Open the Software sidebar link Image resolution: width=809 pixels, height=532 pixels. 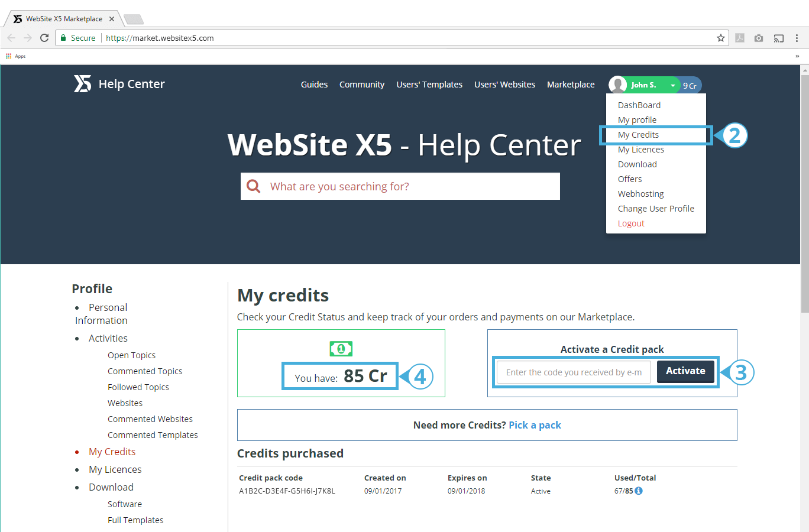tap(125, 504)
